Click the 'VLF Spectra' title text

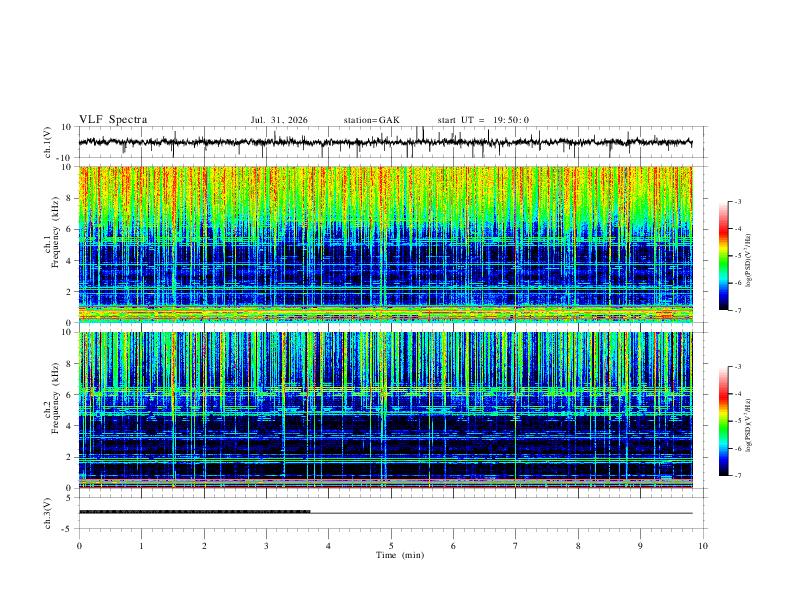point(113,120)
